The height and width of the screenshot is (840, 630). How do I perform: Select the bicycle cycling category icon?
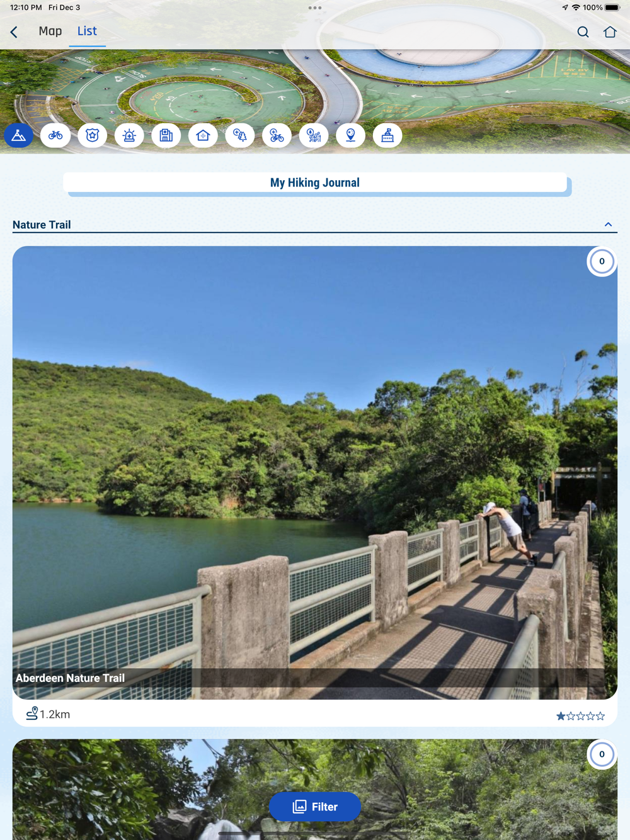(55, 135)
